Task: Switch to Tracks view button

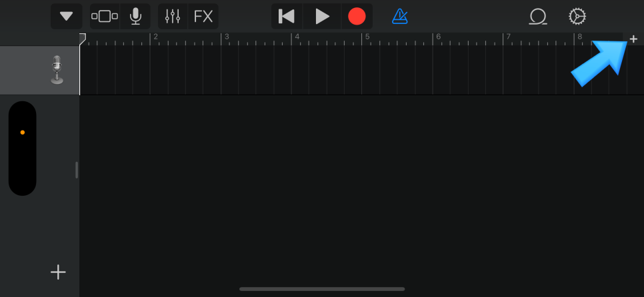Action: [x=105, y=17]
